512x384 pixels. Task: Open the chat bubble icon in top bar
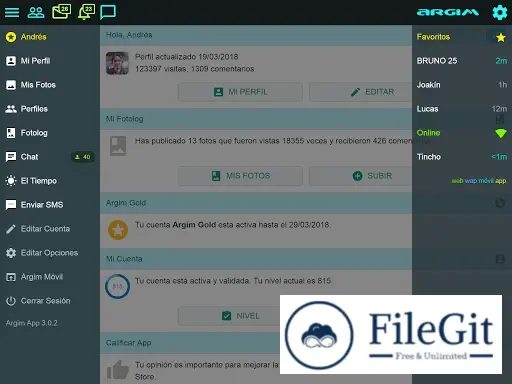click(108, 12)
